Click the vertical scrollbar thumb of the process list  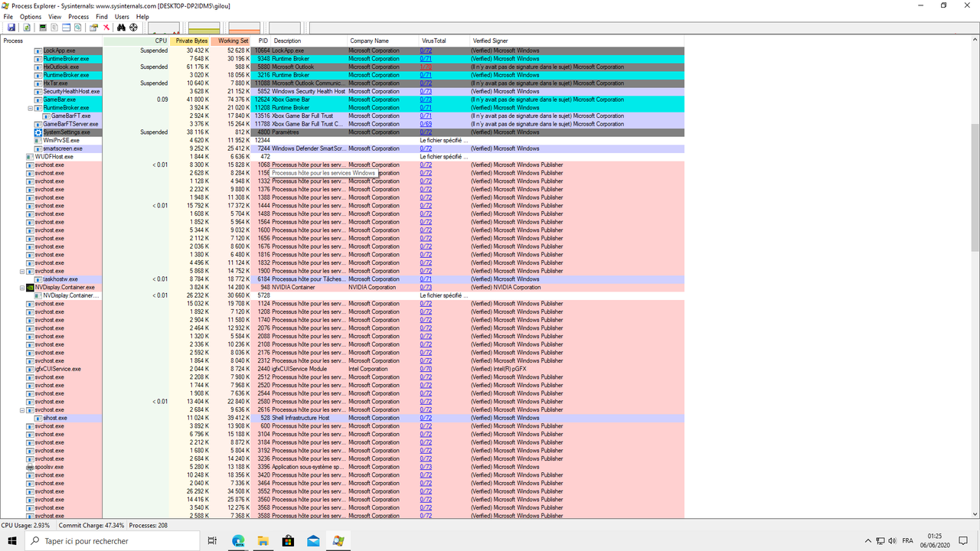point(975,187)
